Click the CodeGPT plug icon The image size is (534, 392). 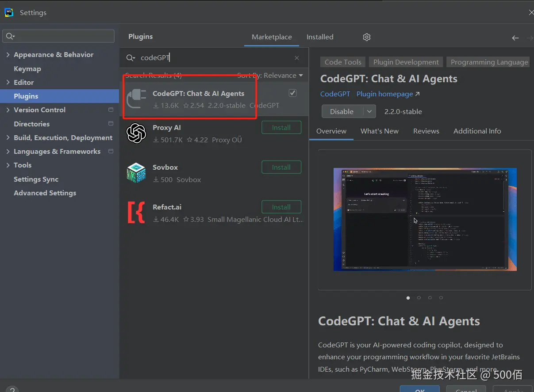coord(136,98)
